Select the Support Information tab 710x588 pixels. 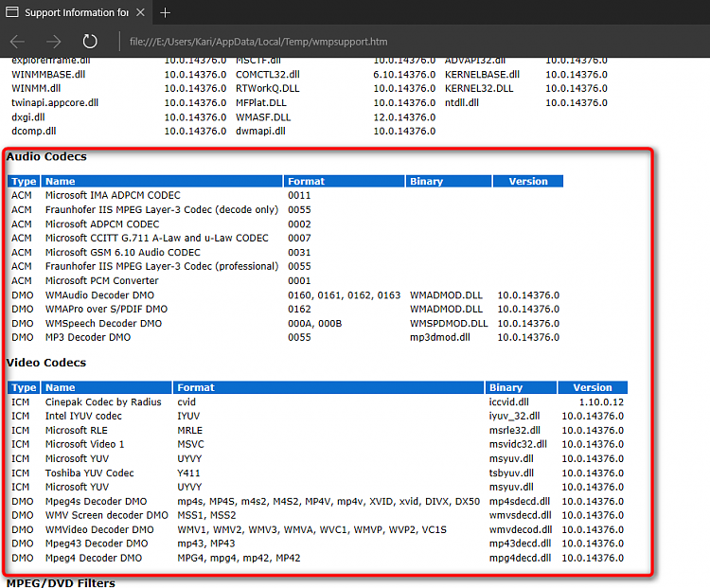click(x=77, y=12)
